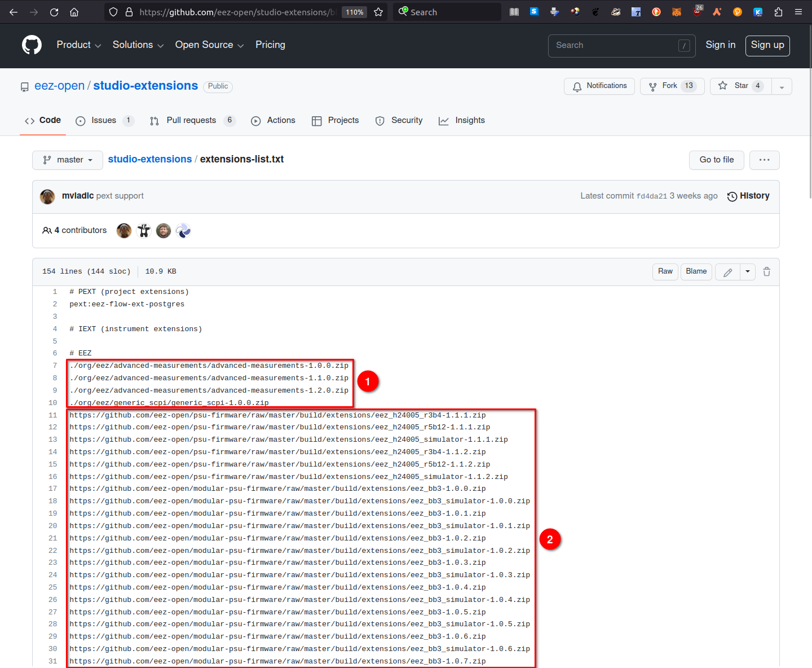Click the MetaMask fox extension icon

(x=677, y=12)
